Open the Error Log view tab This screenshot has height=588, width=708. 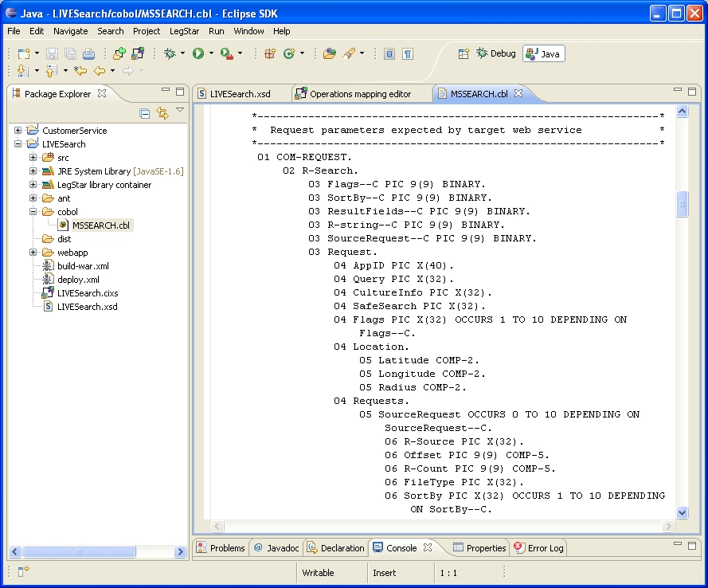(538, 548)
